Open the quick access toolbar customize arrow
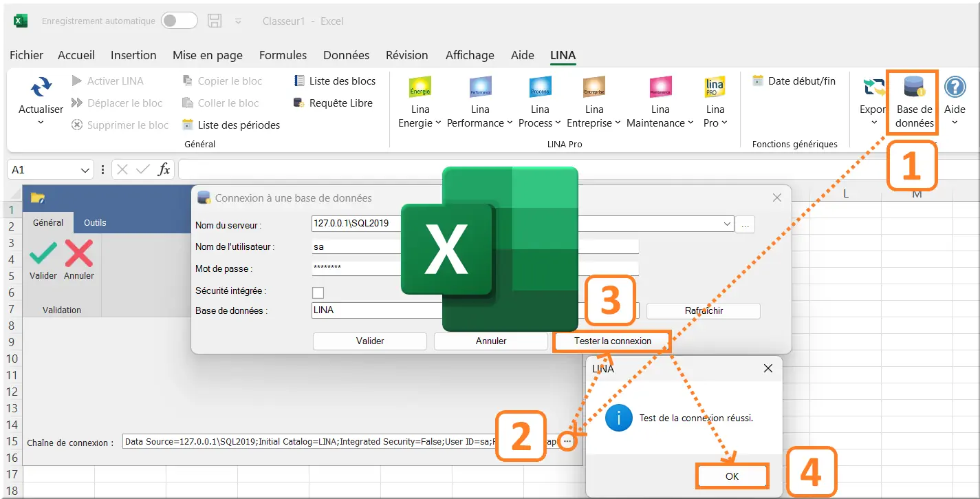The height and width of the screenshot is (499, 980). (238, 21)
